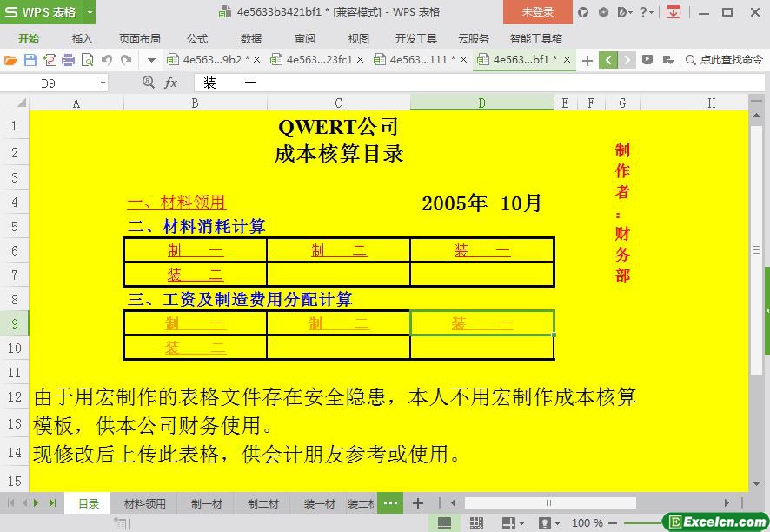Image resolution: width=770 pixels, height=532 pixels.
Task: Open the 一、材料领用 hyperlink
Action: point(176,203)
